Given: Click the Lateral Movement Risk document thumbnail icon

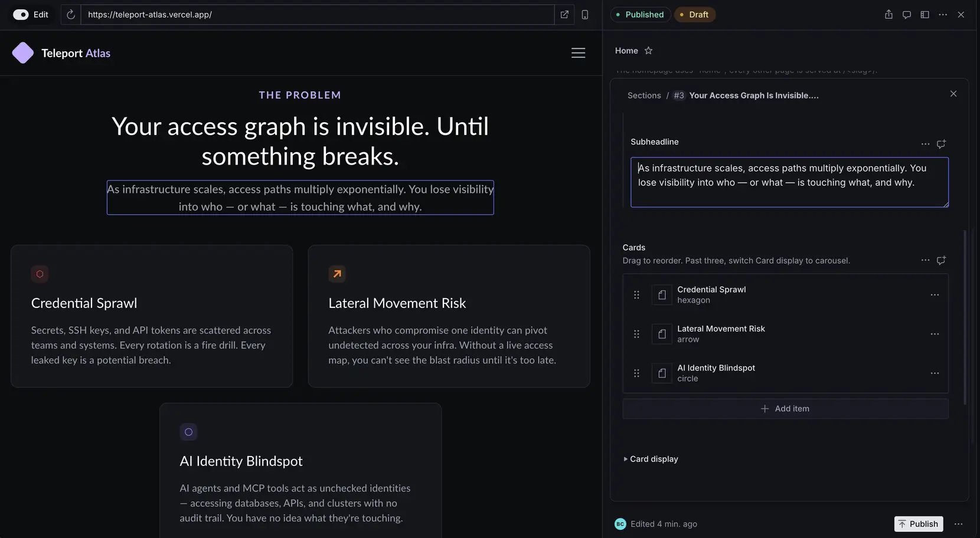Looking at the screenshot, I should tap(662, 334).
